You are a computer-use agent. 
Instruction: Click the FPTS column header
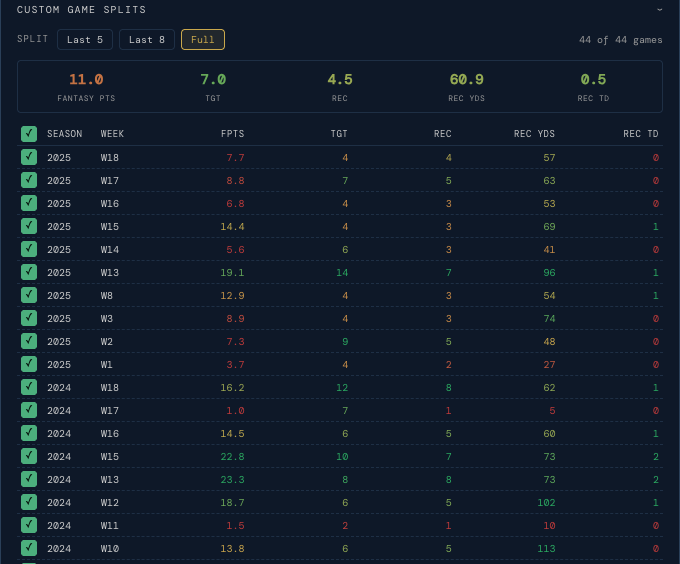(x=232, y=134)
